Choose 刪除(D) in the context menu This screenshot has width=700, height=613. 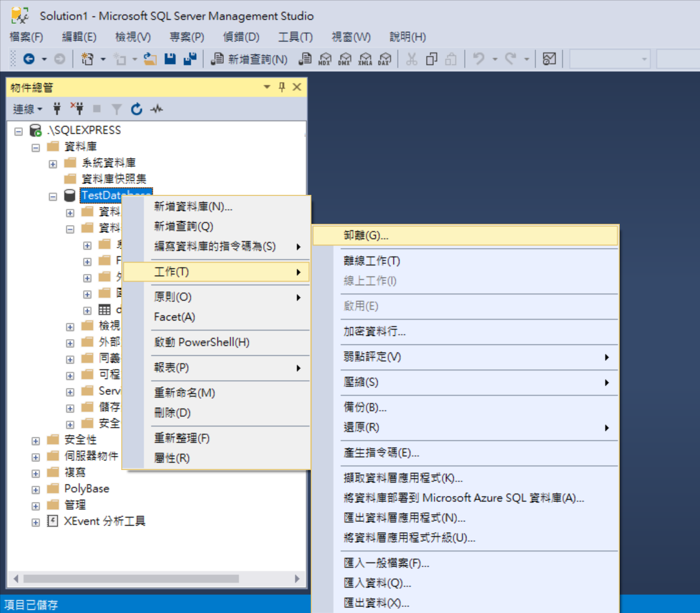click(x=216, y=413)
